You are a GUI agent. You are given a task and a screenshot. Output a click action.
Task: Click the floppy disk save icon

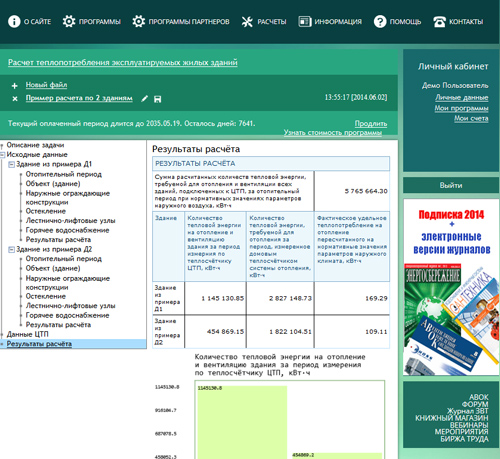(158, 99)
